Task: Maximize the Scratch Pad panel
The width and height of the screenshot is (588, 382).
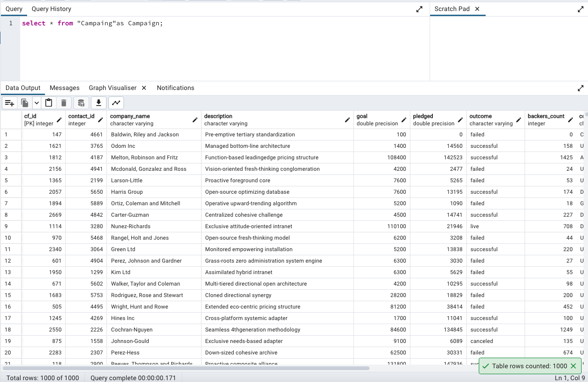Action: point(581,9)
